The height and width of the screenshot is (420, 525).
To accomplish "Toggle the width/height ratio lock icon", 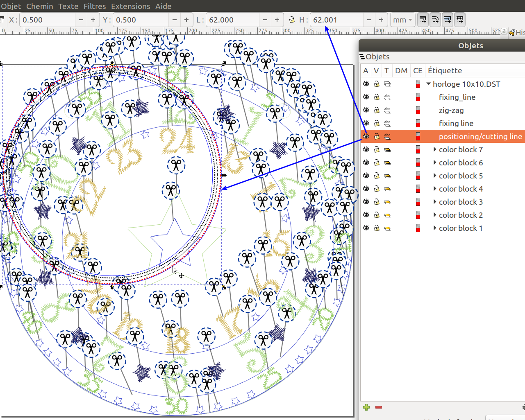I will point(292,20).
